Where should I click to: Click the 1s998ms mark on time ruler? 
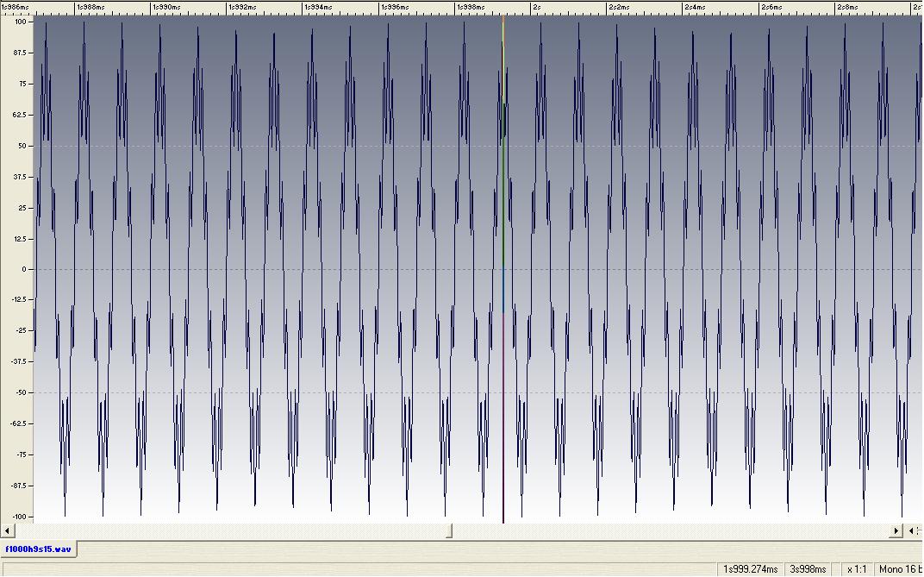pos(471,7)
